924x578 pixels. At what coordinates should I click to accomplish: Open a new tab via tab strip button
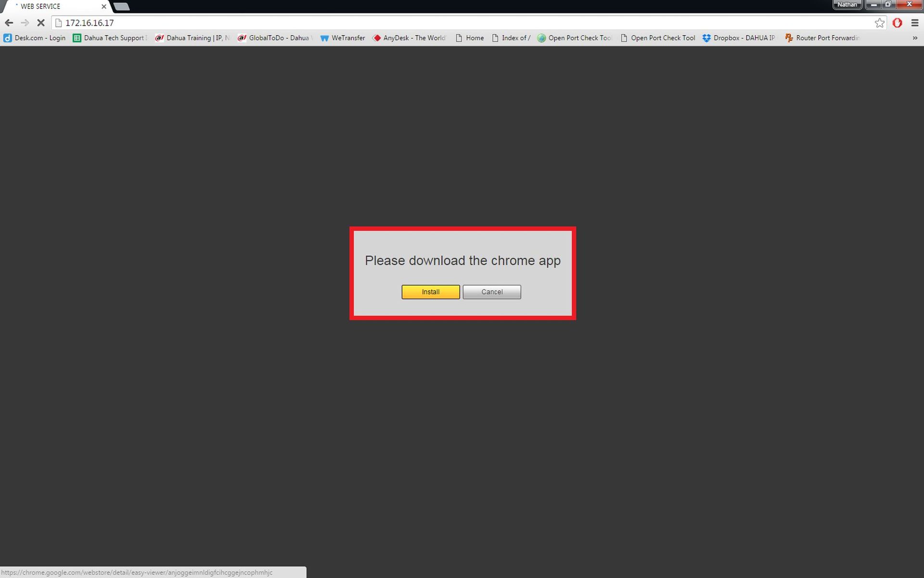tap(121, 6)
